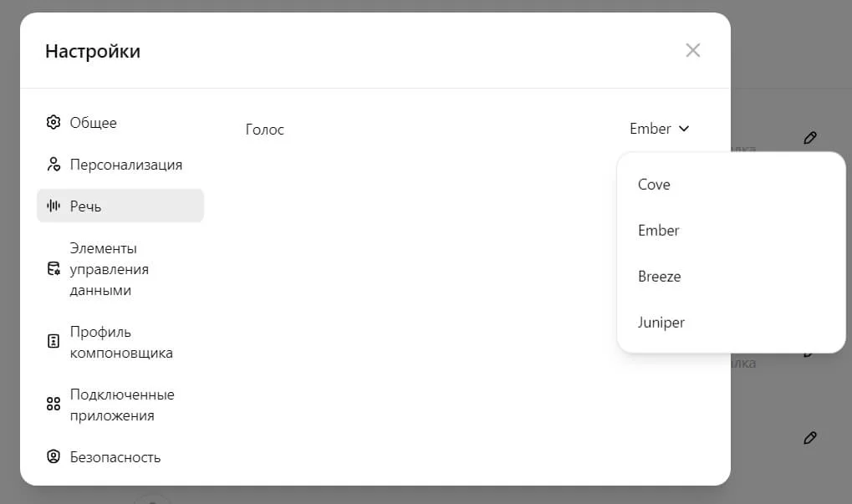852x504 pixels.
Task: Select the Ember option in the list
Action: (x=659, y=231)
